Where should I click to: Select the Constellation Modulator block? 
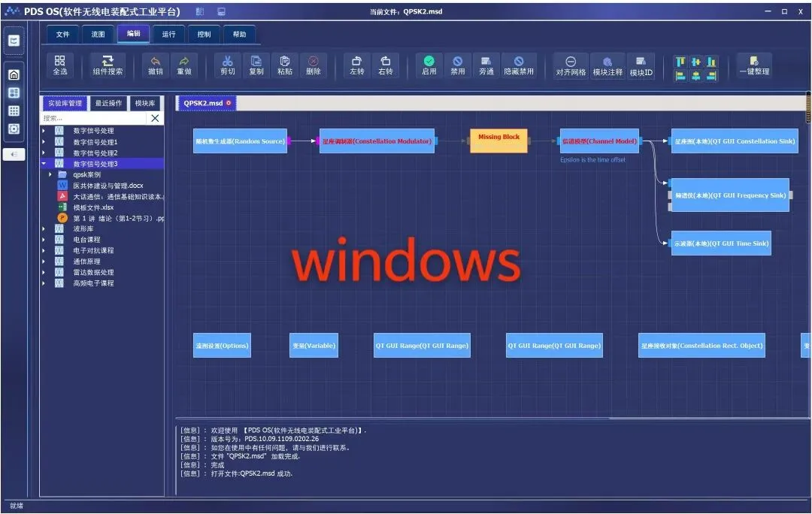click(x=377, y=141)
